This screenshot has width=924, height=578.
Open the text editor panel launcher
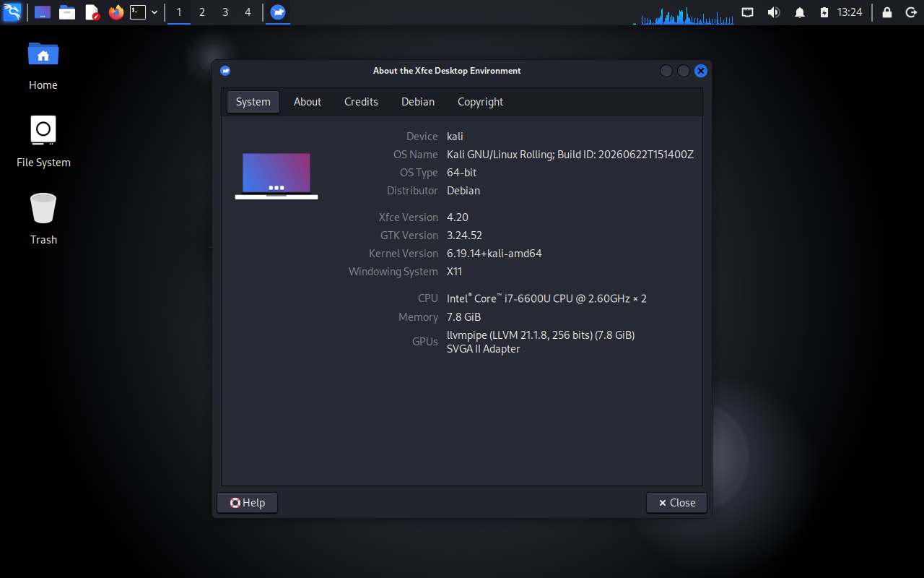point(92,12)
